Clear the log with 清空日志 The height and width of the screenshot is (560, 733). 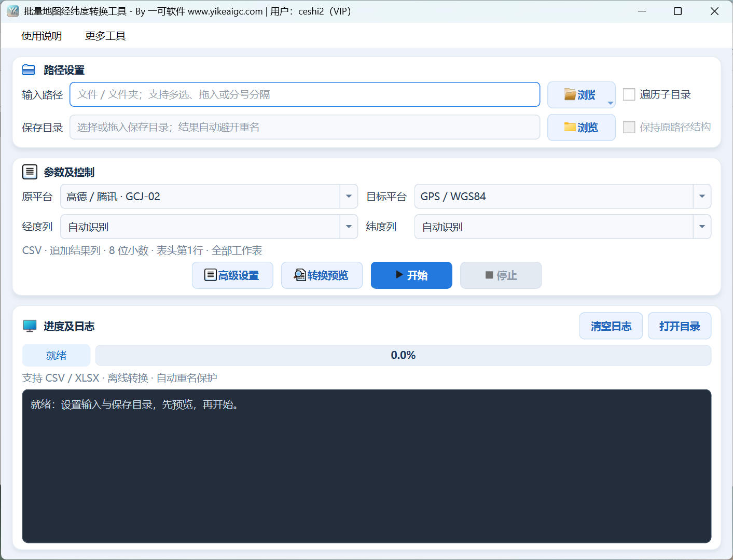click(611, 326)
